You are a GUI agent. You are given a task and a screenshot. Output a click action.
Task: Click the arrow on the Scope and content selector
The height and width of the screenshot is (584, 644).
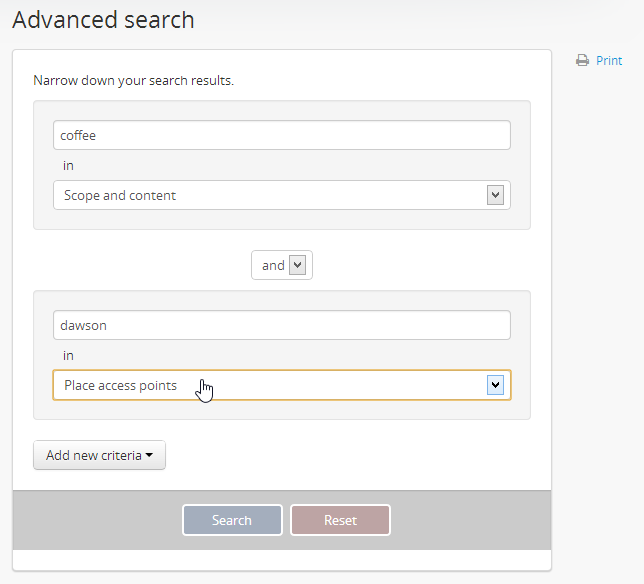pyautogui.click(x=494, y=195)
